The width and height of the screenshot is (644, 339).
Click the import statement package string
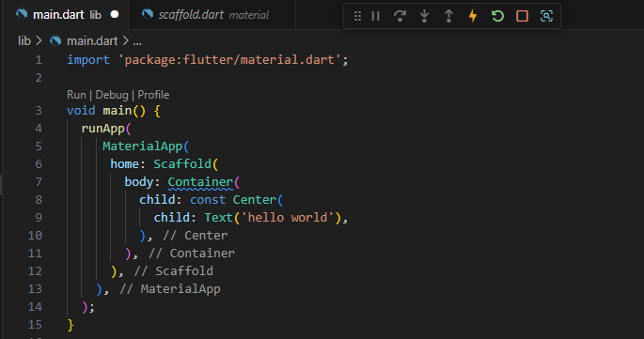229,60
